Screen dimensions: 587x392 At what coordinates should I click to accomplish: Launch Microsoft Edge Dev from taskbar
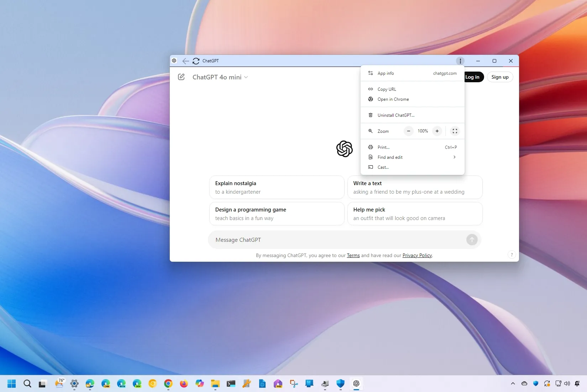tap(137, 383)
